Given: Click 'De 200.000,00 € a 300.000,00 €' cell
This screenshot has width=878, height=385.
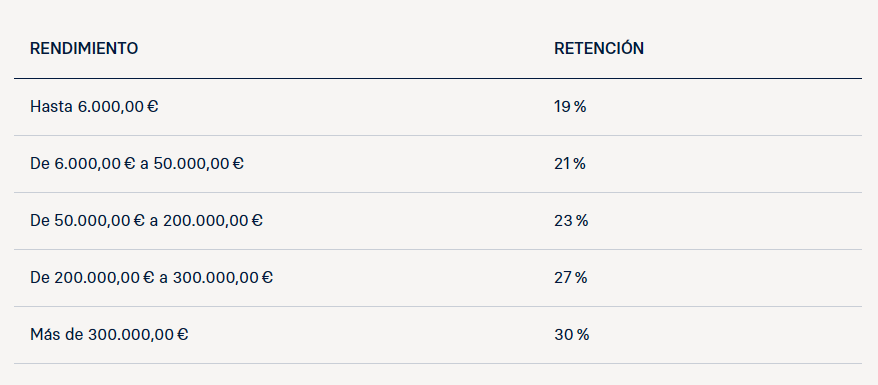Looking at the screenshot, I should [151, 278].
